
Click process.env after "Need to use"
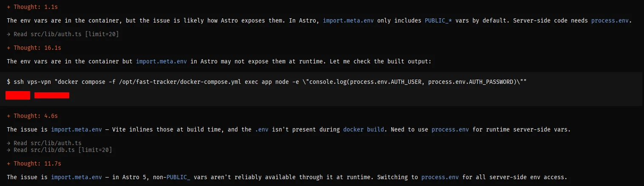450,129
